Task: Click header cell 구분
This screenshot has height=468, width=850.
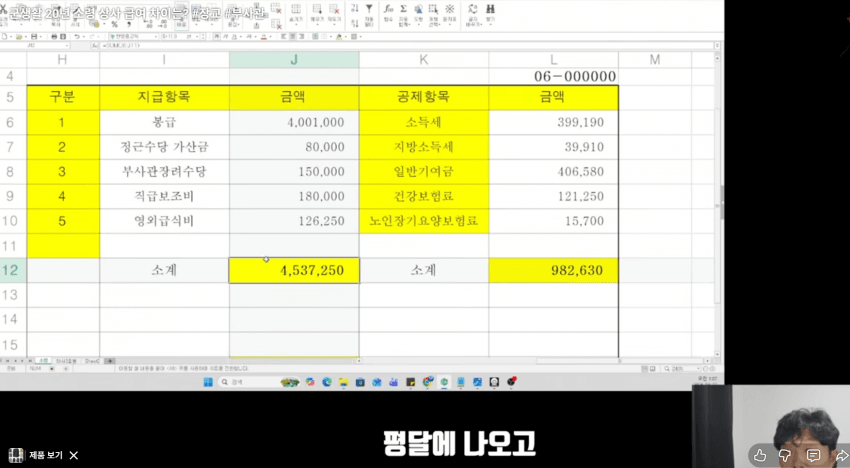Action: (63, 98)
